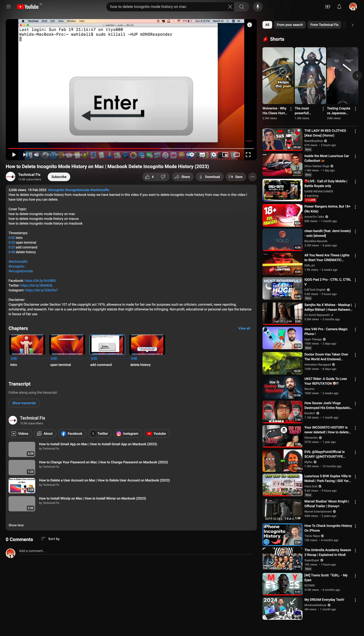This screenshot has width=364, height=636.
Task: Open comments Sort by menu
Action: 50,539
